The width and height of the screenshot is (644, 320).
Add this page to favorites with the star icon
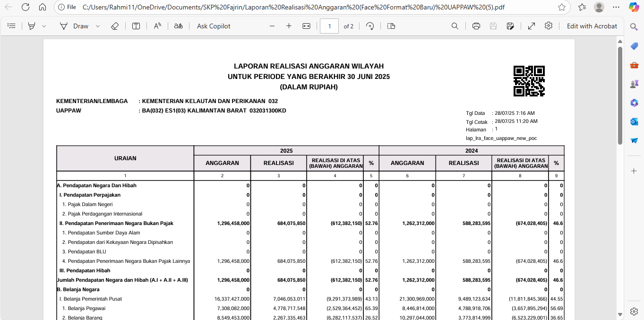tap(562, 7)
